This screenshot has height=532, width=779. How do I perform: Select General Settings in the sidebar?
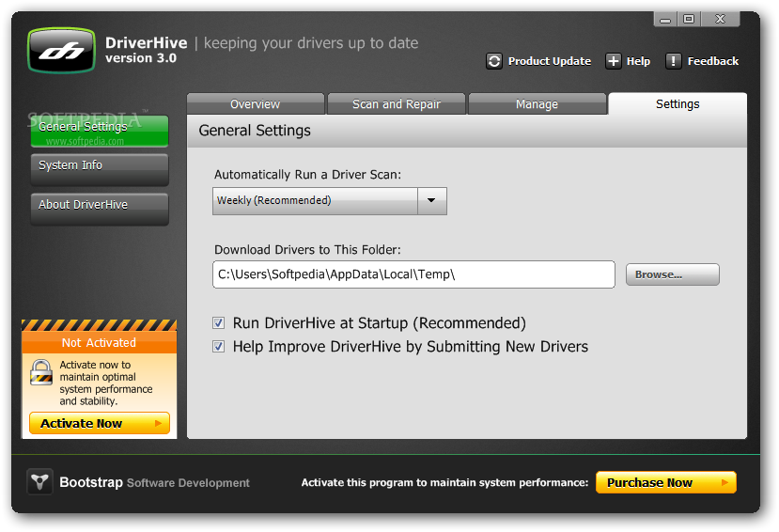(x=100, y=132)
